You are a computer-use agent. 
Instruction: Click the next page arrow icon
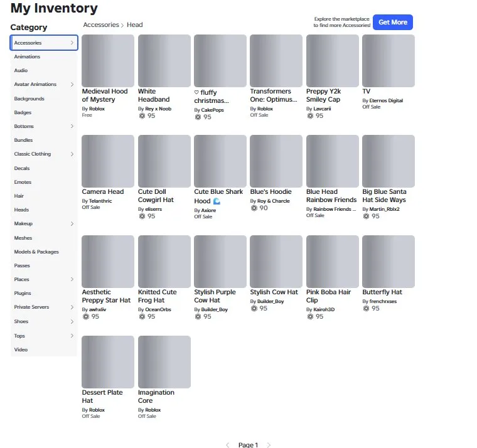269,445
